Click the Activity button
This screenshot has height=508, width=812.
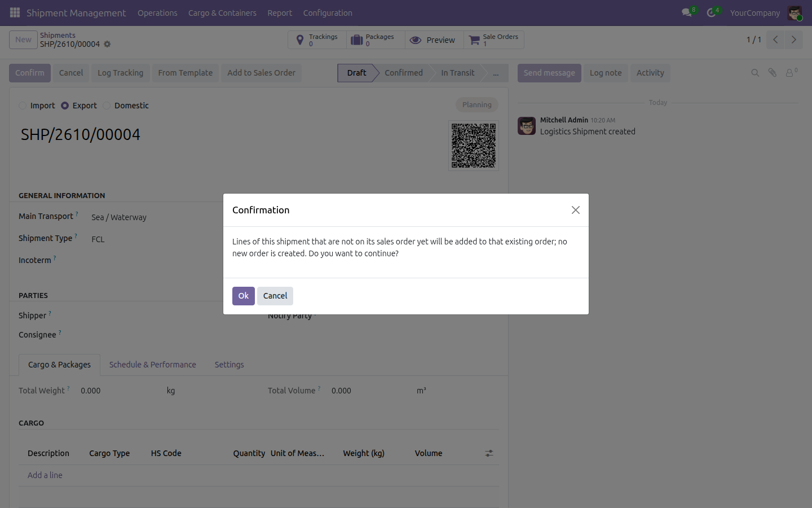[x=650, y=73]
